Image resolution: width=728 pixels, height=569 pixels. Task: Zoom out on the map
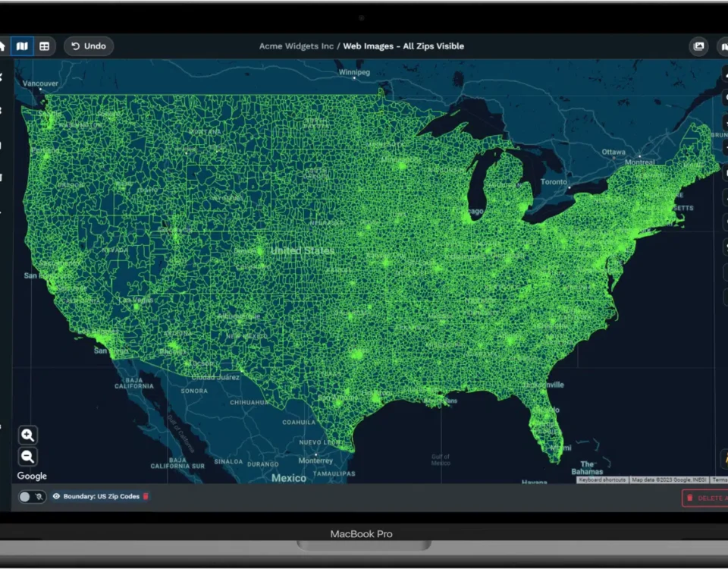pos(28,457)
